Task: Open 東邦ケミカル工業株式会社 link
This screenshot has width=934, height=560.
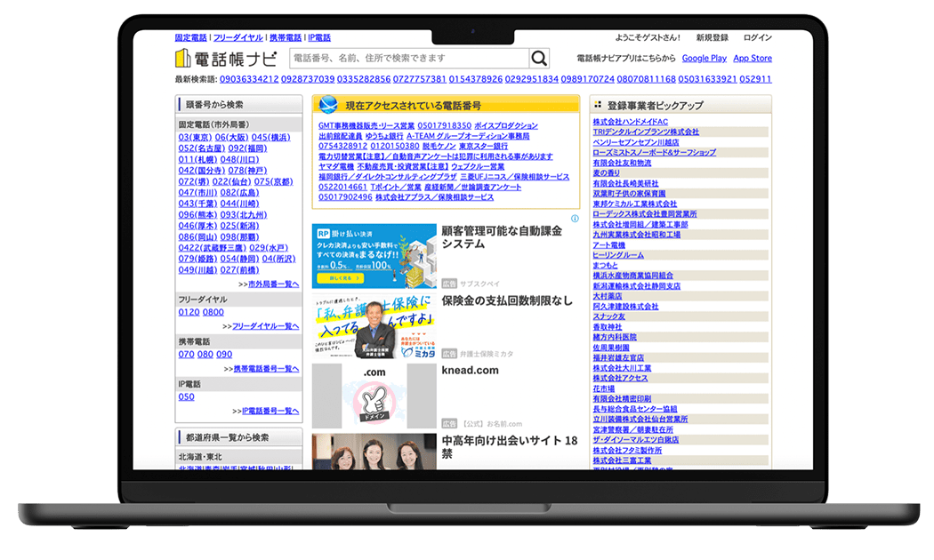Action: [634, 204]
